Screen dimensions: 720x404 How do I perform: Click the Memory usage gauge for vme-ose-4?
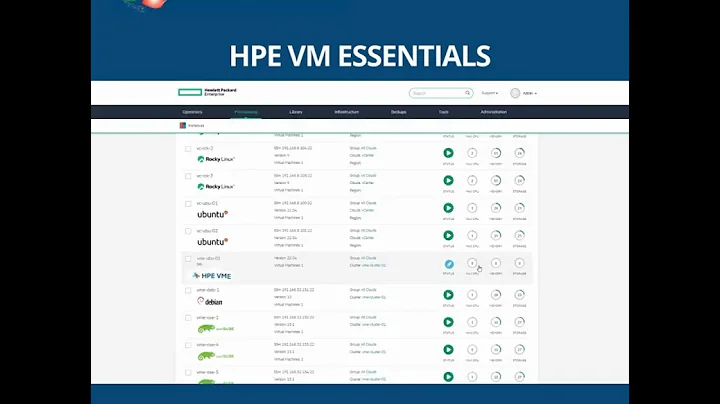pyautogui.click(x=496, y=349)
